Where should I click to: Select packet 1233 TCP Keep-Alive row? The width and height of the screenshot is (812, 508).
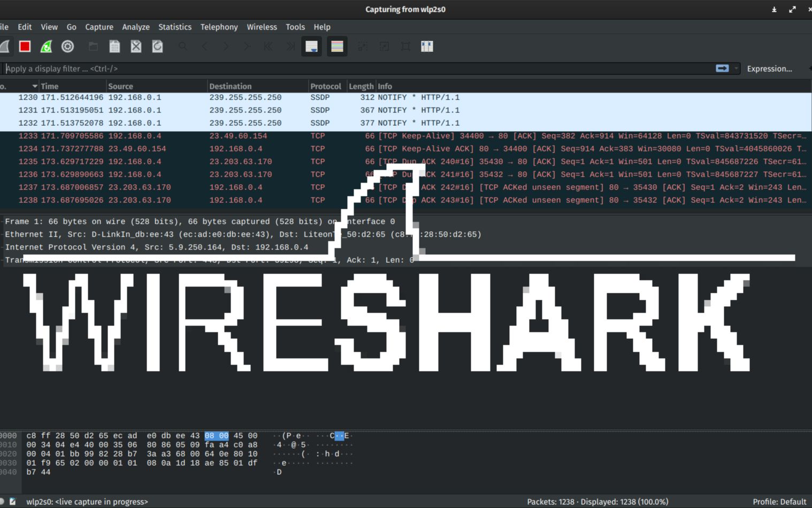pos(405,136)
